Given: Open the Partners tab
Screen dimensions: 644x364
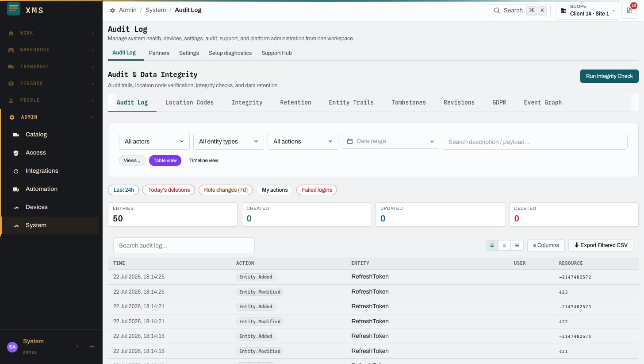Looking at the screenshot, I should [159, 53].
